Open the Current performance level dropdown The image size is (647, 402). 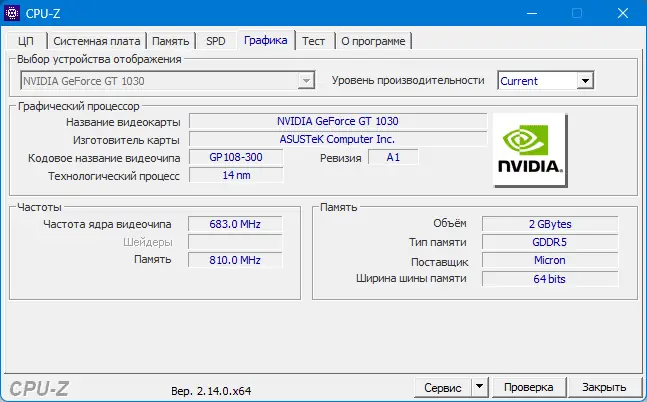click(x=585, y=81)
